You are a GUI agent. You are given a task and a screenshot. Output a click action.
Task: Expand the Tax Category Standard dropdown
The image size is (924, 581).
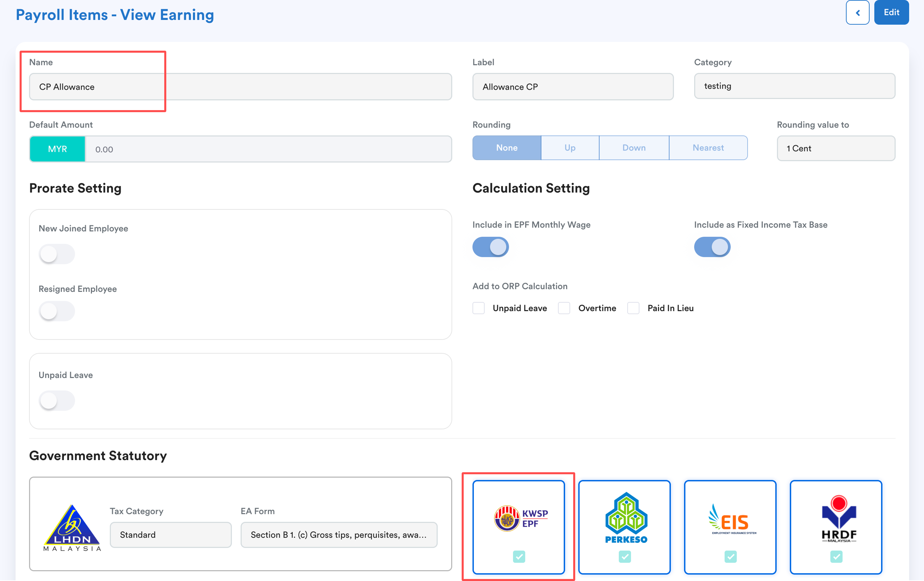(x=170, y=535)
